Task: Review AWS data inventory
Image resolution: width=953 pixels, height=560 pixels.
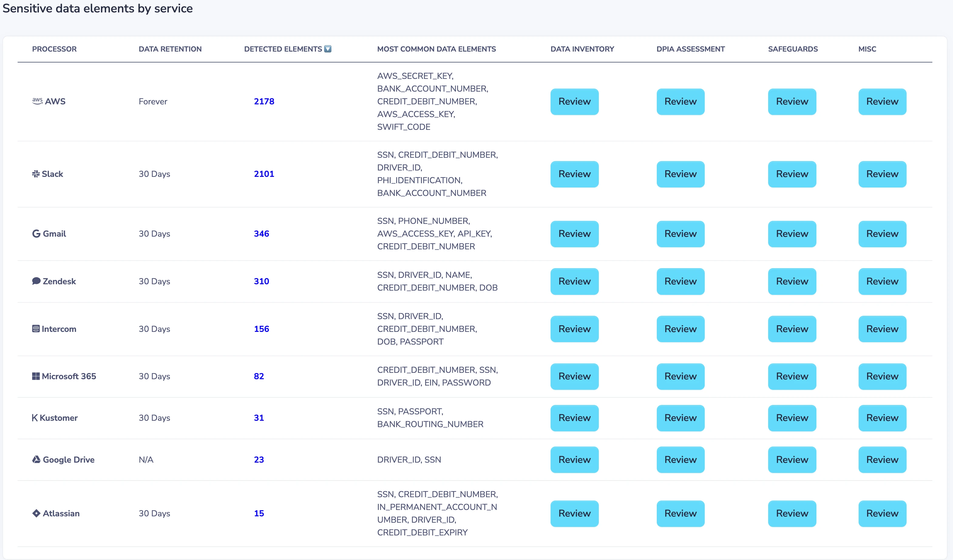Action: [x=575, y=102]
